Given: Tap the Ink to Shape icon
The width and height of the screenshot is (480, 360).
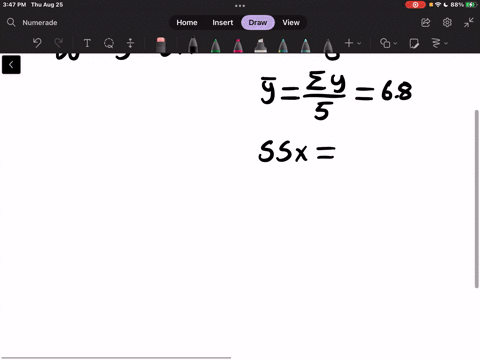Looking at the screenshot, I should point(414,43).
